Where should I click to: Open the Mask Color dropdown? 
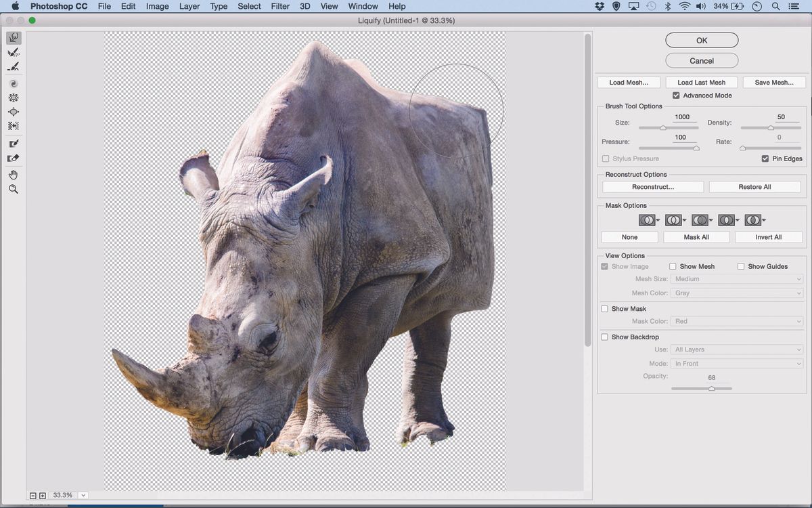coord(736,321)
